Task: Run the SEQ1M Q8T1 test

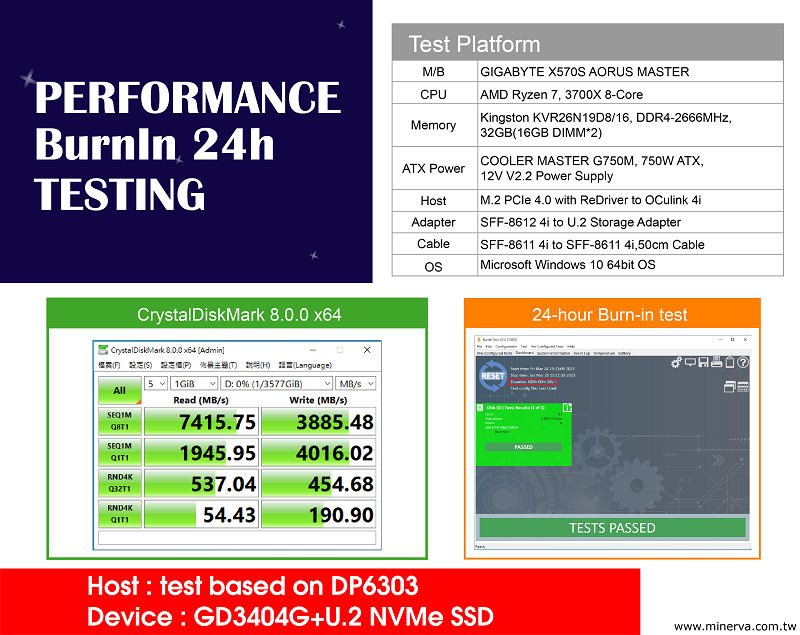Action: click(x=119, y=421)
